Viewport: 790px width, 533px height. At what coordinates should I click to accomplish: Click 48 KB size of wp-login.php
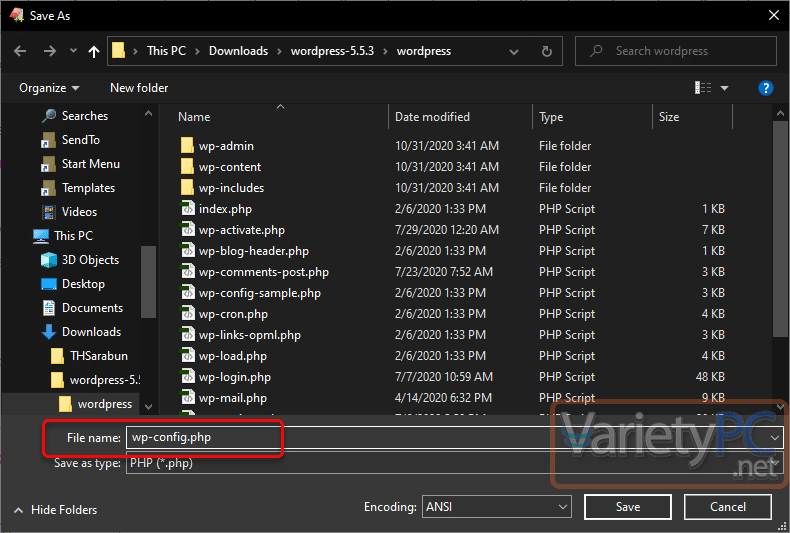(710, 377)
